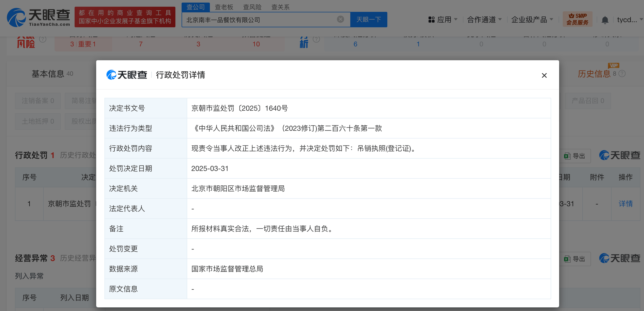Screen dimensions: 644x311
Task: Click the company name search input
Action: (257, 20)
